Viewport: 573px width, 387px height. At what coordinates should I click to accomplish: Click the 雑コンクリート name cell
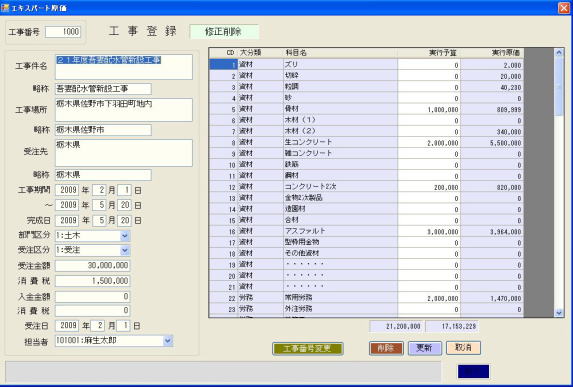pyautogui.click(x=340, y=153)
